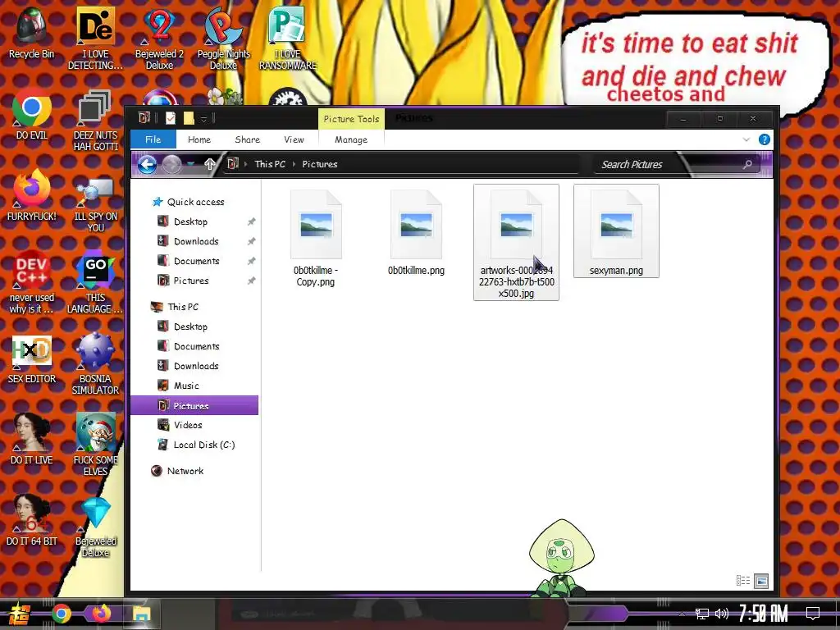Screen dimensions: 840x630
Task: Open the 'I LOVE RANSOMWARE' desktop icon
Action: pos(288,39)
